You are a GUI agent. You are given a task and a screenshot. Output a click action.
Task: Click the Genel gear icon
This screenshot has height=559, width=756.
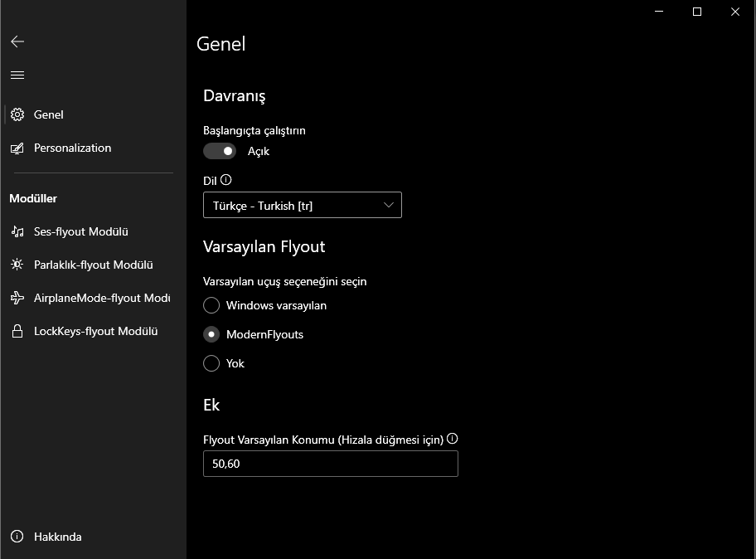click(17, 114)
